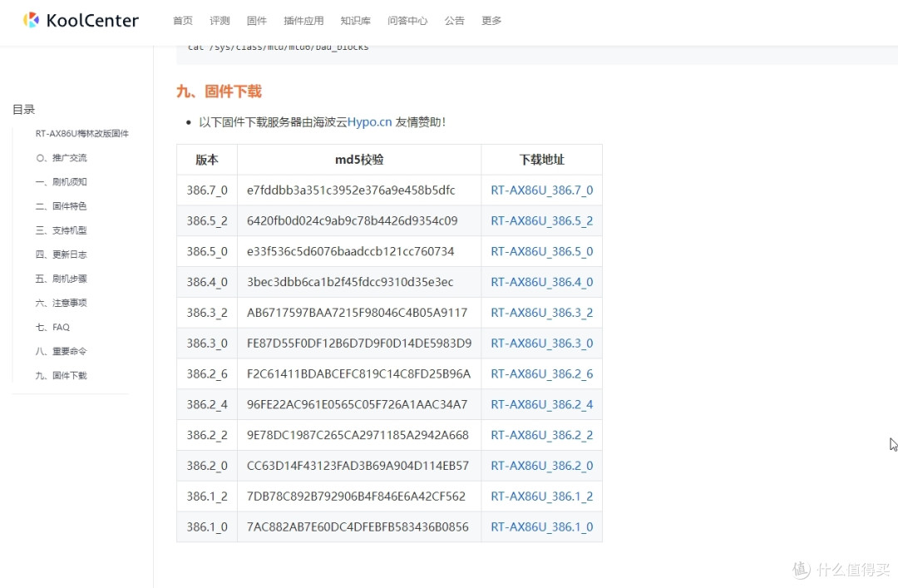The height and width of the screenshot is (588, 898).
Task: Click version cell 386.2_6
Action: (x=207, y=374)
